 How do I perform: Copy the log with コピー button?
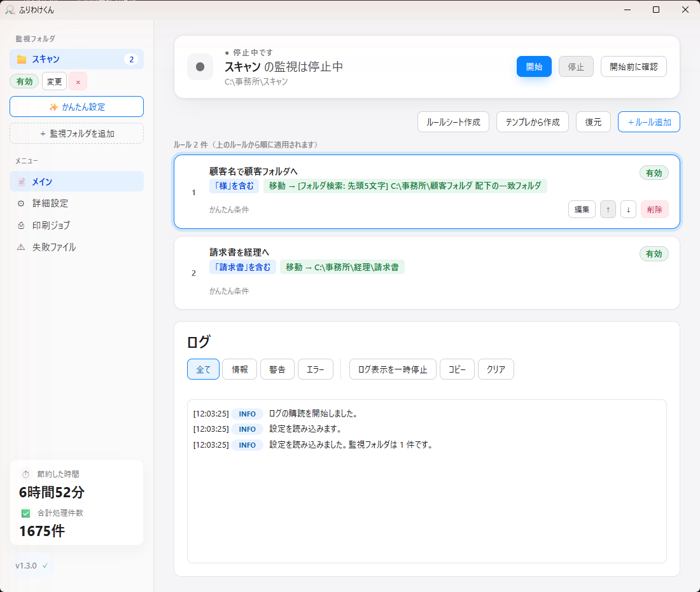pos(457,369)
